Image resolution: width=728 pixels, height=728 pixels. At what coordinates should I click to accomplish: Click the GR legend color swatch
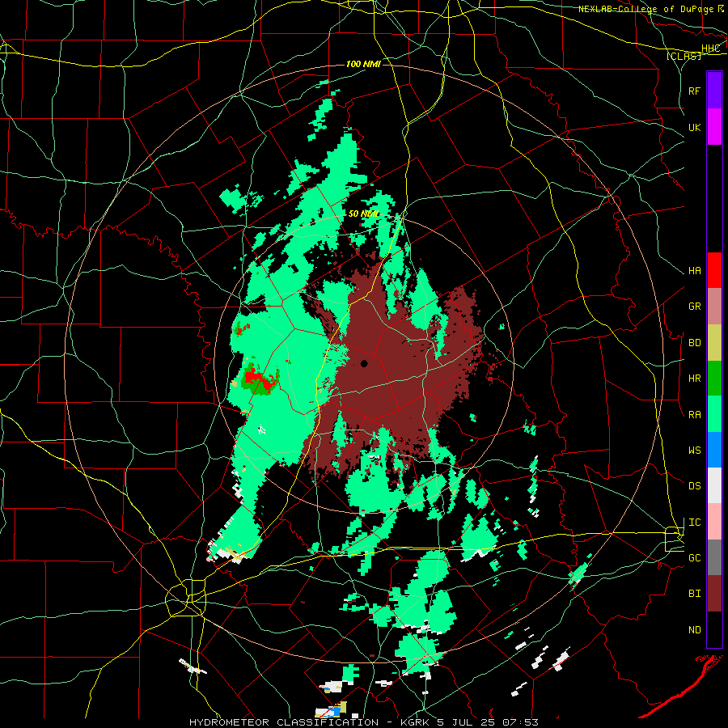tap(714, 306)
